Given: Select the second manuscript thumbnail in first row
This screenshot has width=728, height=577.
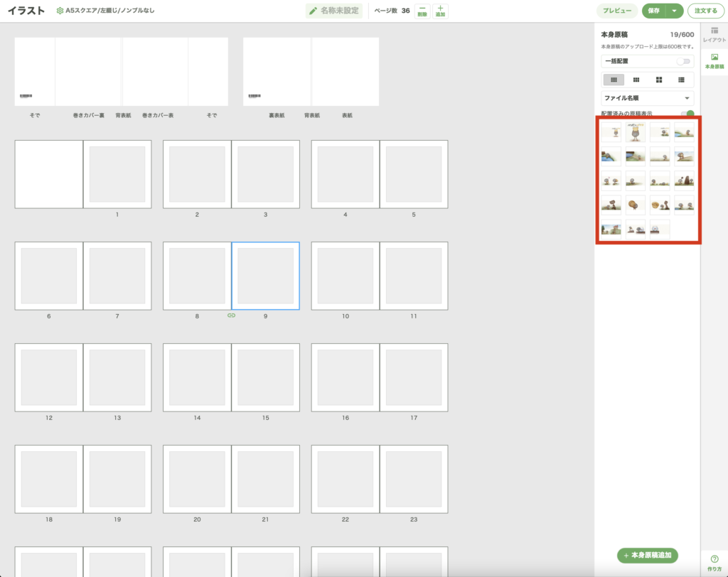Looking at the screenshot, I should point(636,131).
